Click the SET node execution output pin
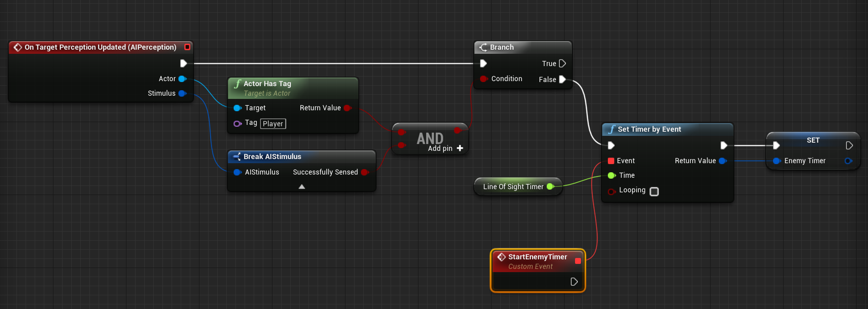The width and height of the screenshot is (868, 309). [x=849, y=145]
